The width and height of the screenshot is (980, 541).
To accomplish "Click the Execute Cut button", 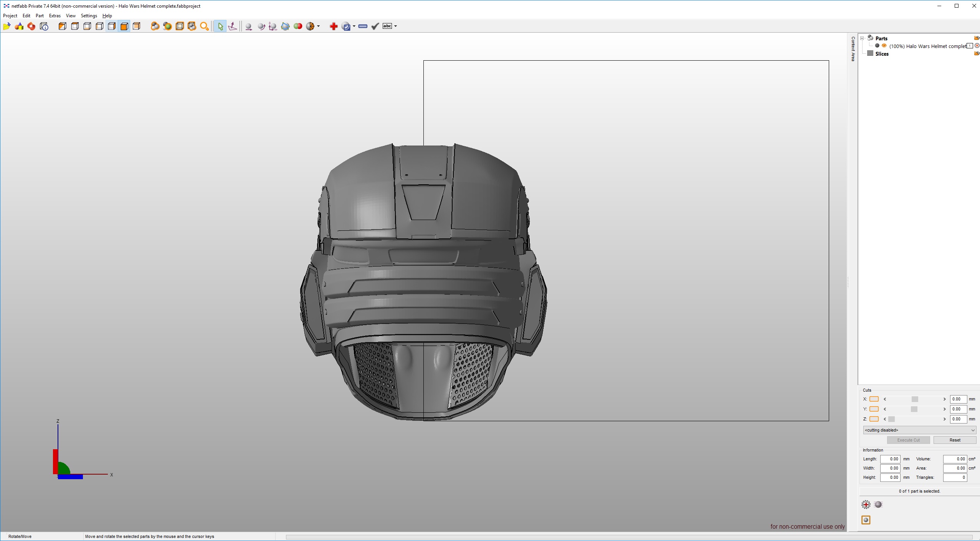I will click(x=908, y=440).
